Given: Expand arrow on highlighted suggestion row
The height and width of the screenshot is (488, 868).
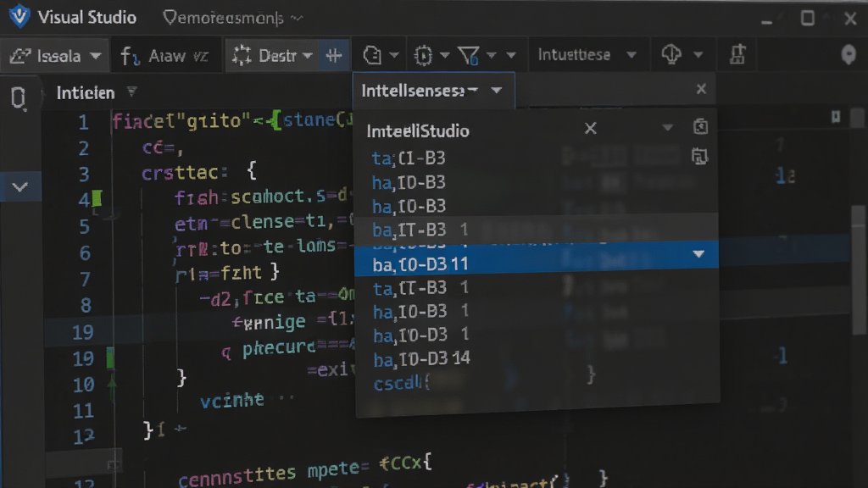Looking at the screenshot, I should tap(698, 254).
